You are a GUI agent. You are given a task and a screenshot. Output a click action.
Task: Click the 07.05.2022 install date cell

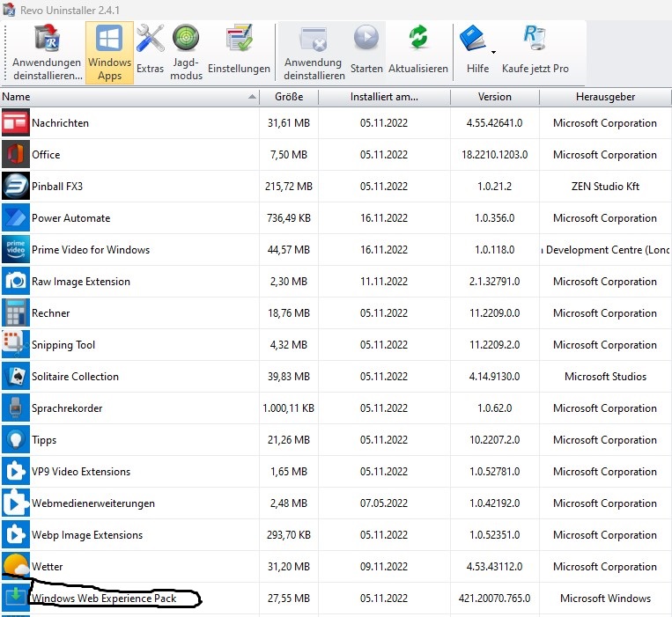[x=384, y=503]
